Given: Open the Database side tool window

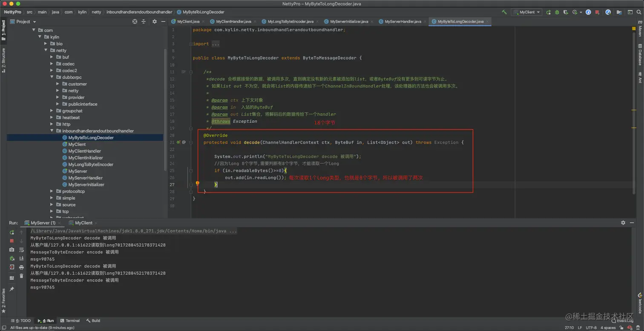Looking at the screenshot, I should 640,54.
